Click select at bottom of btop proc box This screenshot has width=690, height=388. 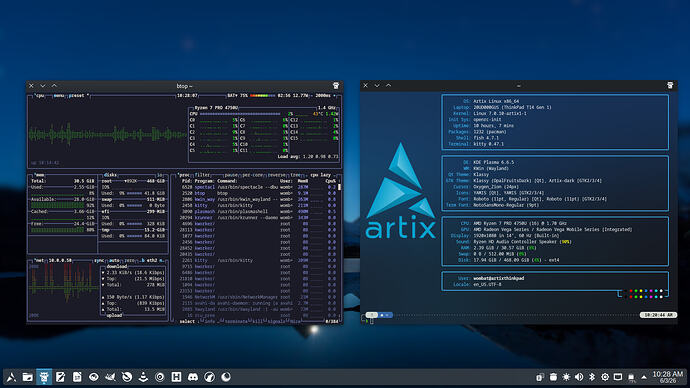pyautogui.click(x=187, y=322)
